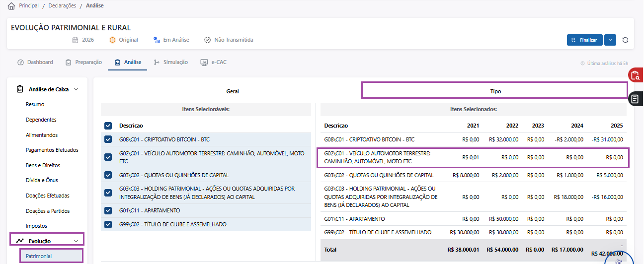Viewport: 644px width, 264px height.
Task: Click the refresh icon next to Finalizar
Action: (x=625, y=40)
